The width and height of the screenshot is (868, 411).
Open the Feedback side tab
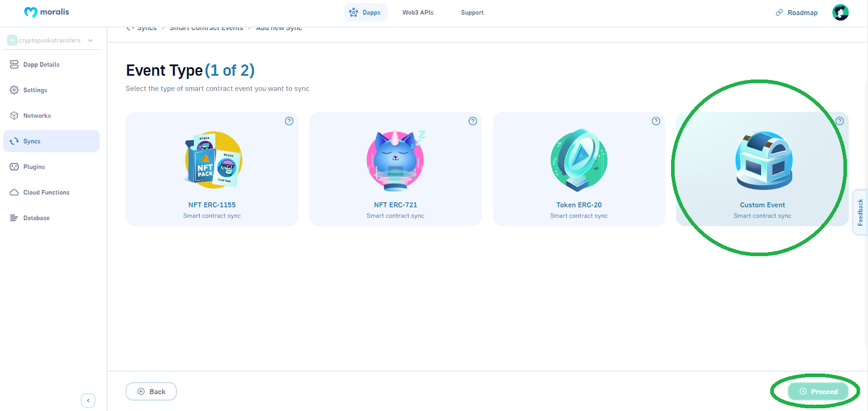(x=860, y=212)
